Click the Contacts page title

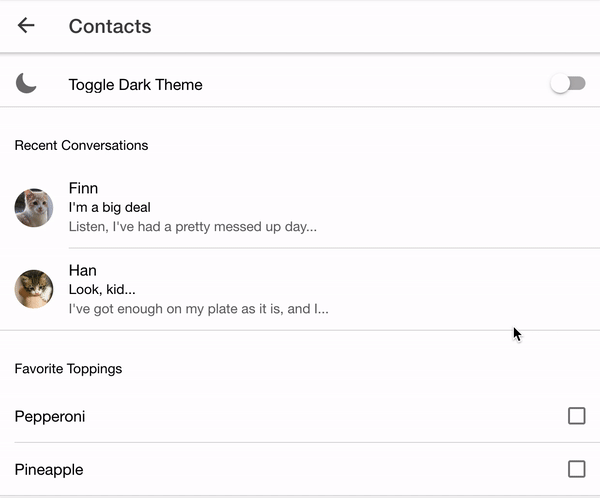pyautogui.click(x=110, y=26)
